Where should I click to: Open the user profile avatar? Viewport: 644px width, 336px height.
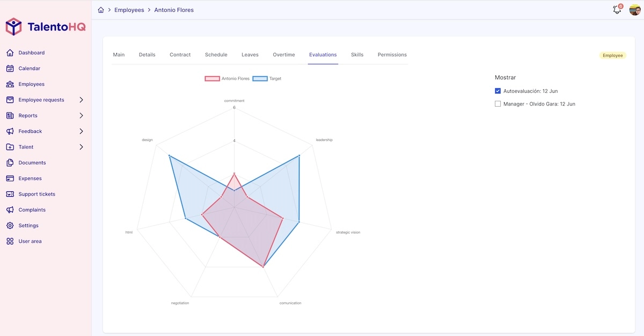(635, 10)
